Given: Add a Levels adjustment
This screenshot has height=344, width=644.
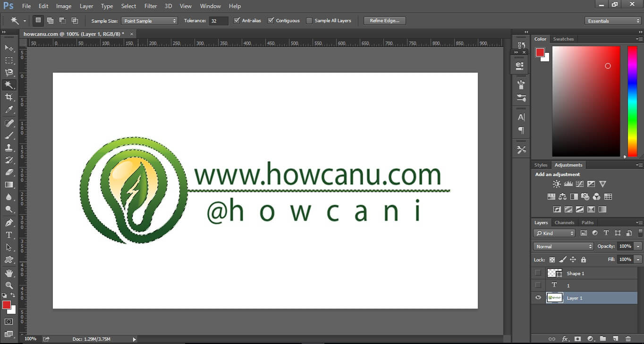Looking at the screenshot, I should (568, 184).
